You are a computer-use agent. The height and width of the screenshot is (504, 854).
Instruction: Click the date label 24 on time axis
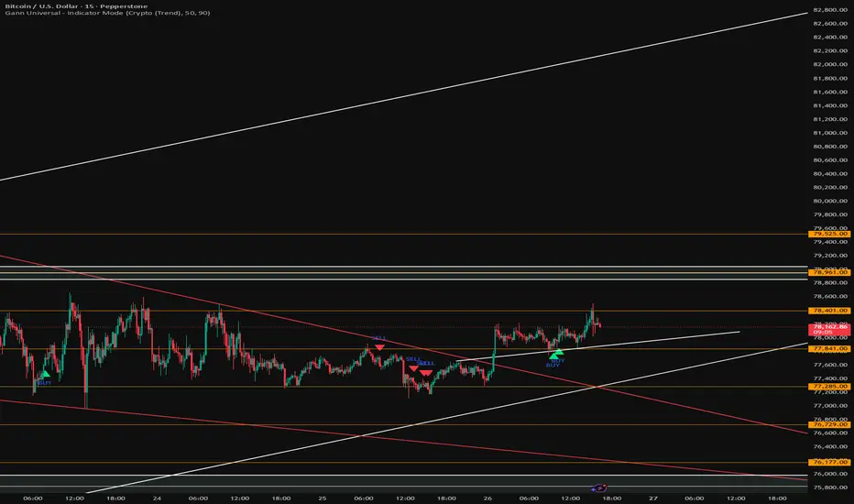(x=157, y=498)
